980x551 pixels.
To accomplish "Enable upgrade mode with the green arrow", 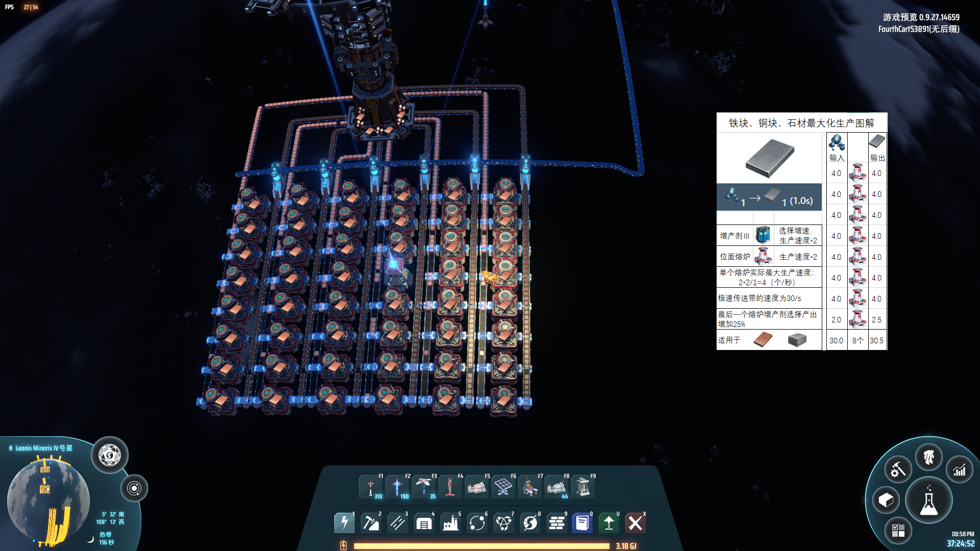I will point(609,522).
